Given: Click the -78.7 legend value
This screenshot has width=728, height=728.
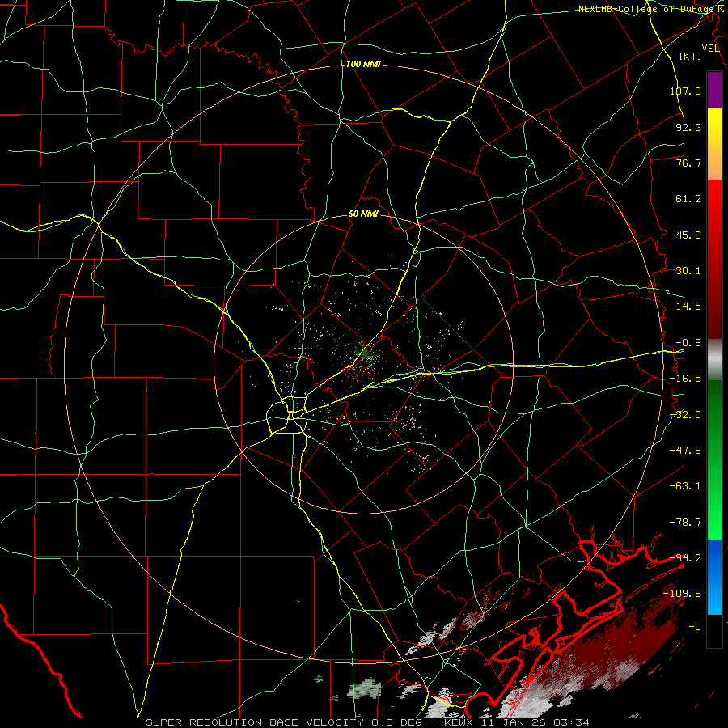Looking at the screenshot, I should pyautogui.click(x=685, y=523).
